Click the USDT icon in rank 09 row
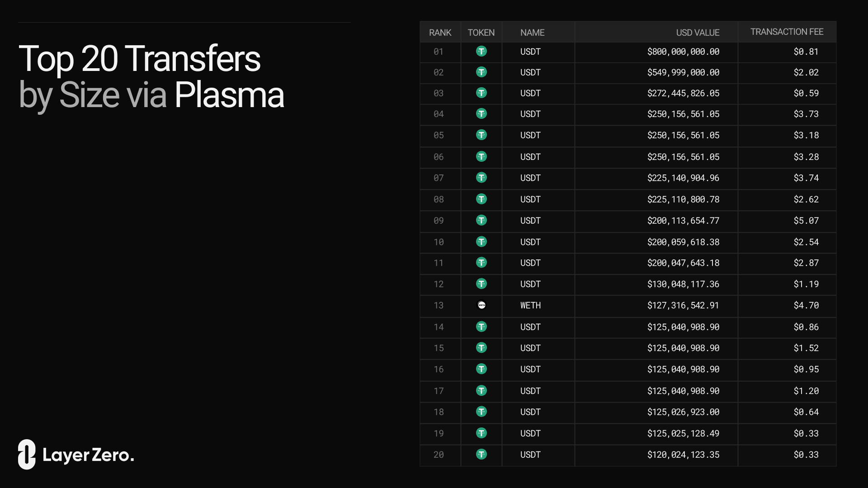Viewport: 868px width, 488px height. [x=481, y=221]
